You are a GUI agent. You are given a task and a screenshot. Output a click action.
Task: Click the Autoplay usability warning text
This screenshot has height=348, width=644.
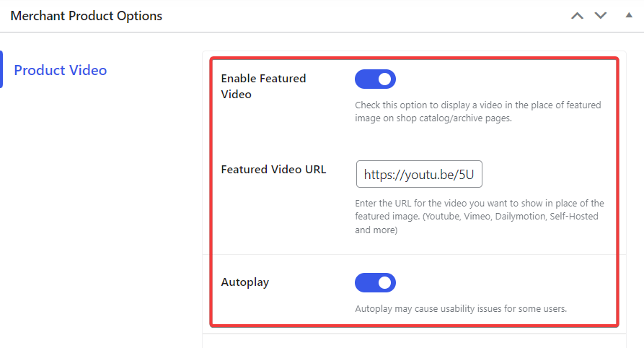[x=461, y=308]
